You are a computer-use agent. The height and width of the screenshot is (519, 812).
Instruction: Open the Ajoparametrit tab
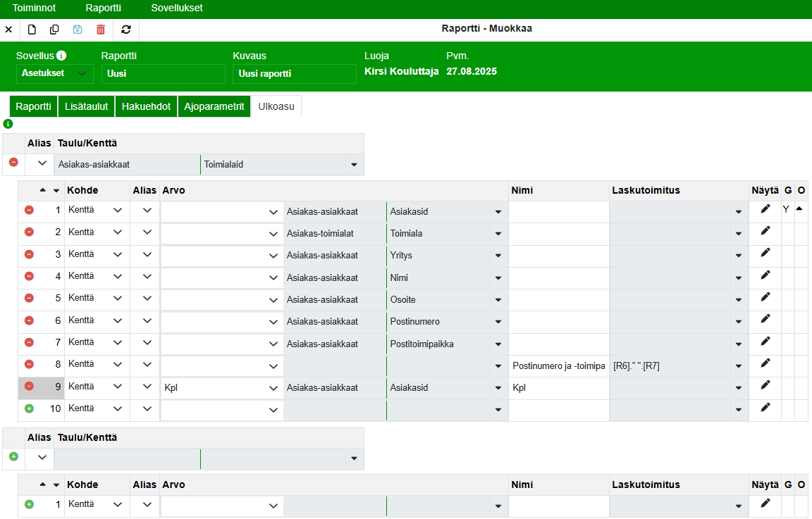coord(214,106)
